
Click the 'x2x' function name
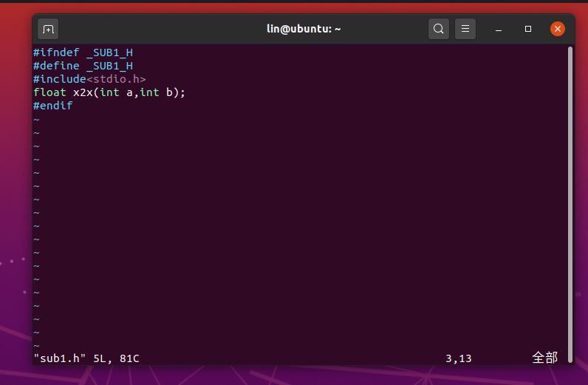[x=83, y=92]
